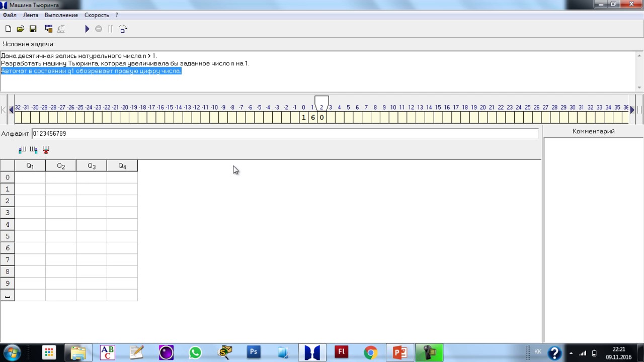Add a state column after the current one
Image resolution: width=644 pixels, height=362 pixels.
(34, 150)
